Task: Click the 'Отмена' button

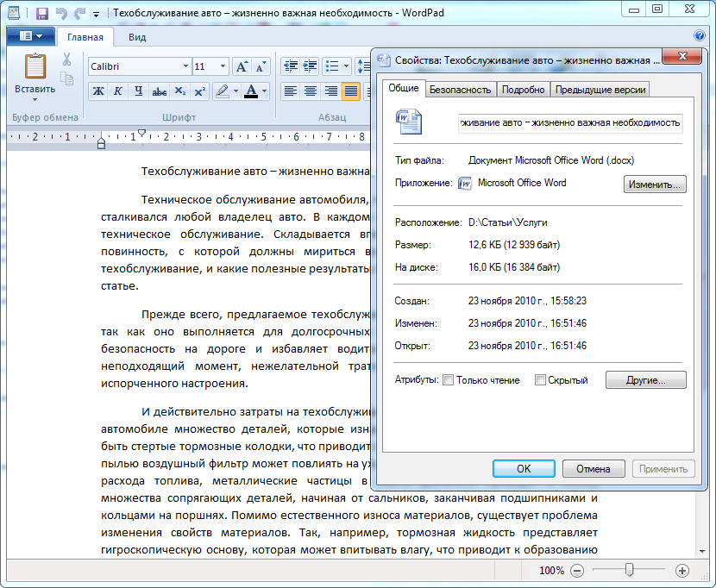Action: (x=594, y=469)
